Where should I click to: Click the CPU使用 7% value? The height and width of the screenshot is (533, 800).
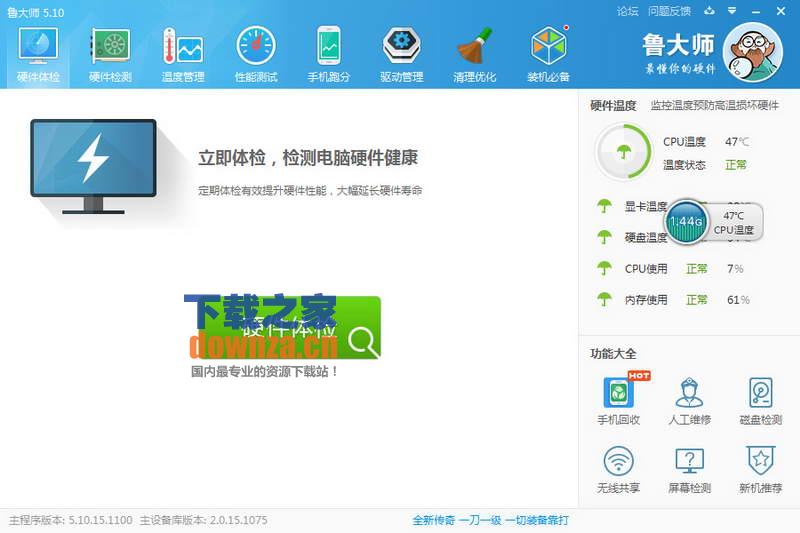pyautogui.click(x=735, y=268)
